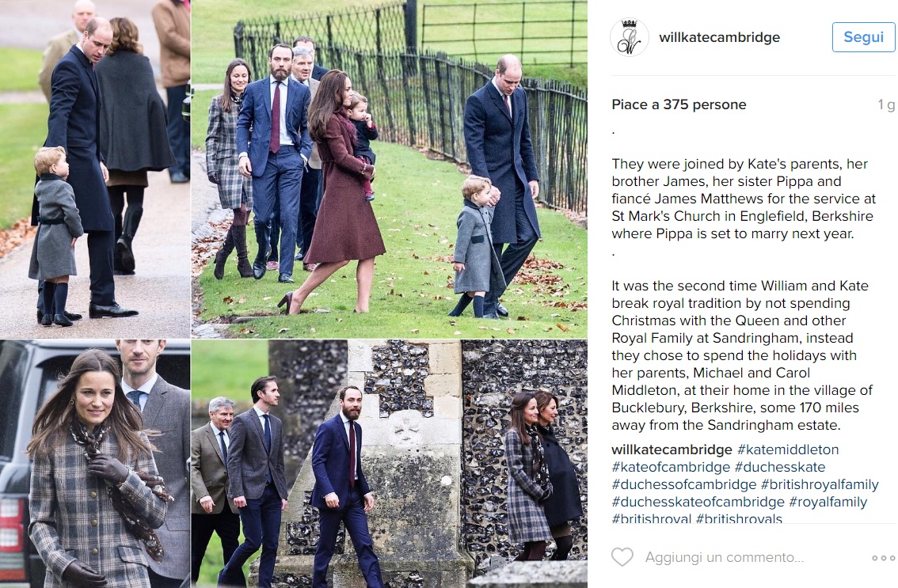Open the #katemiddleton hashtag
Screen dimensions: 898x588
[x=787, y=450]
